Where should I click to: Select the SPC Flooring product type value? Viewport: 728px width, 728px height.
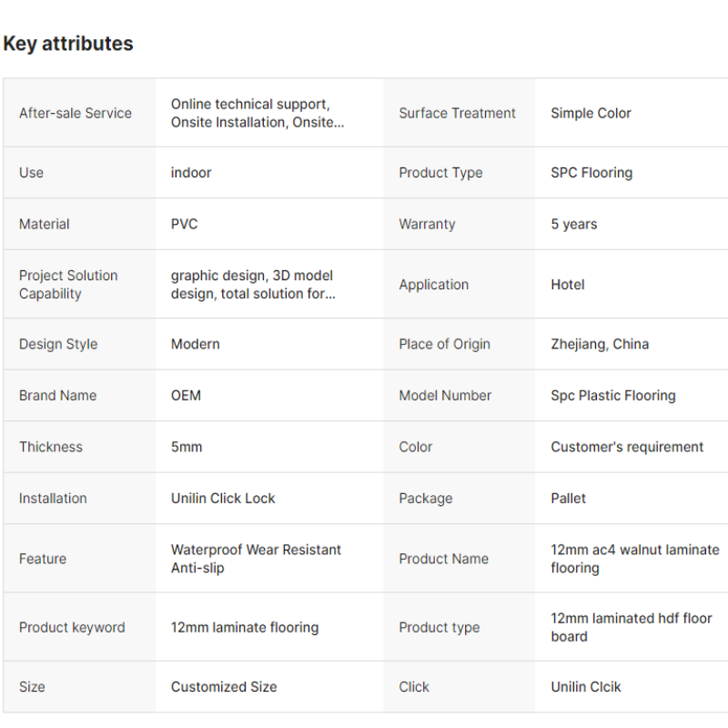tap(591, 173)
